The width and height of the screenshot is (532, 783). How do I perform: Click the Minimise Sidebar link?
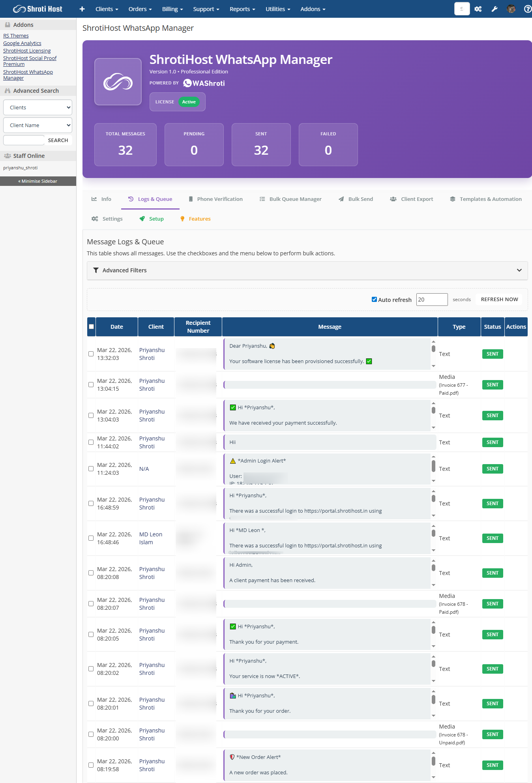click(38, 181)
